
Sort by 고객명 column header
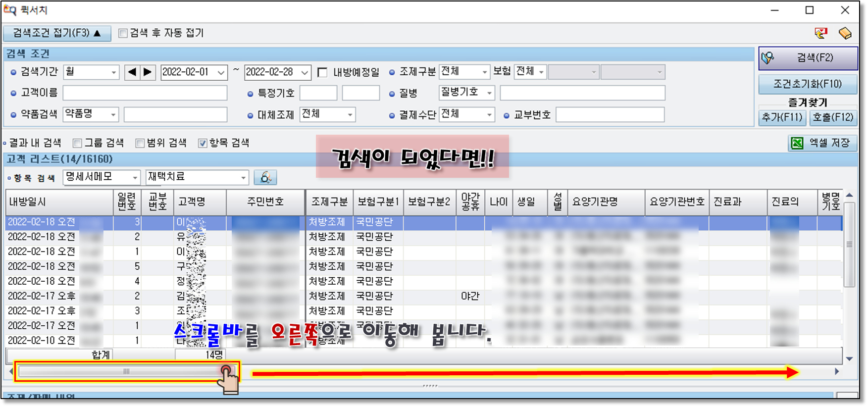click(x=192, y=202)
